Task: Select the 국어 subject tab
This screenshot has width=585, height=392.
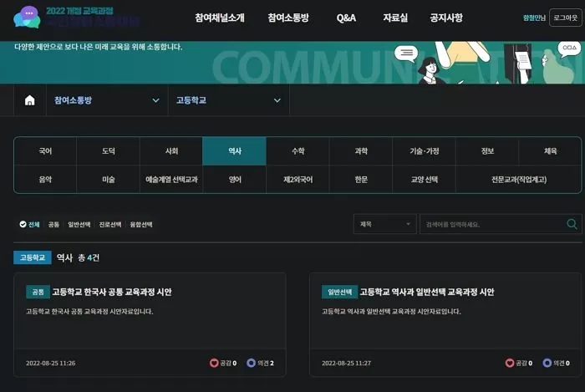Action: [45, 151]
